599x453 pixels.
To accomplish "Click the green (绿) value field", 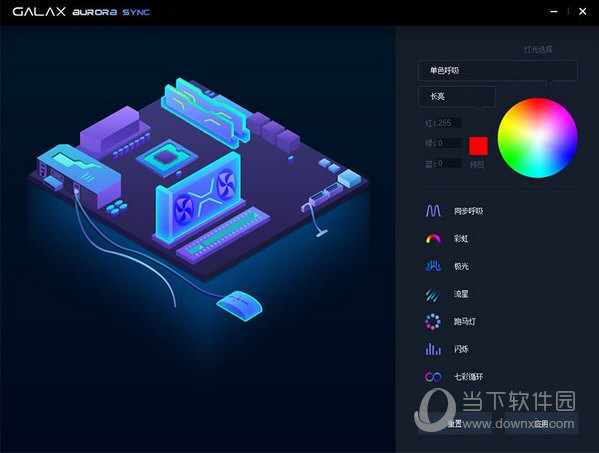I will pyautogui.click(x=449, y=143).
